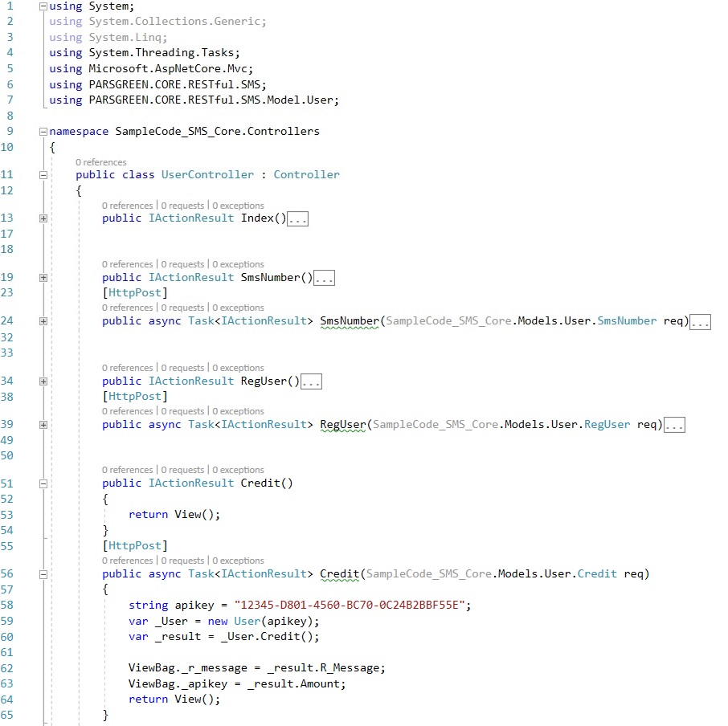
Task: Collapse the async Credit POST method
Action: [43, 574]
